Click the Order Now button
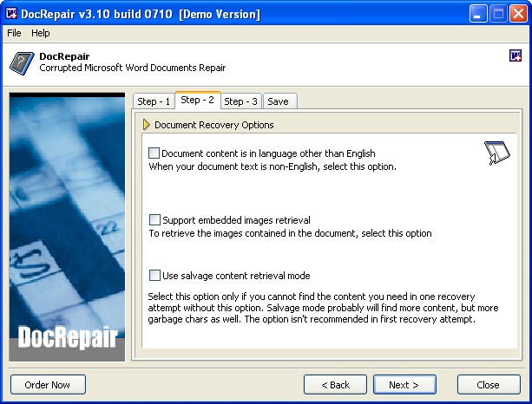Screen dimensions: 532x404 click(48, 385)
